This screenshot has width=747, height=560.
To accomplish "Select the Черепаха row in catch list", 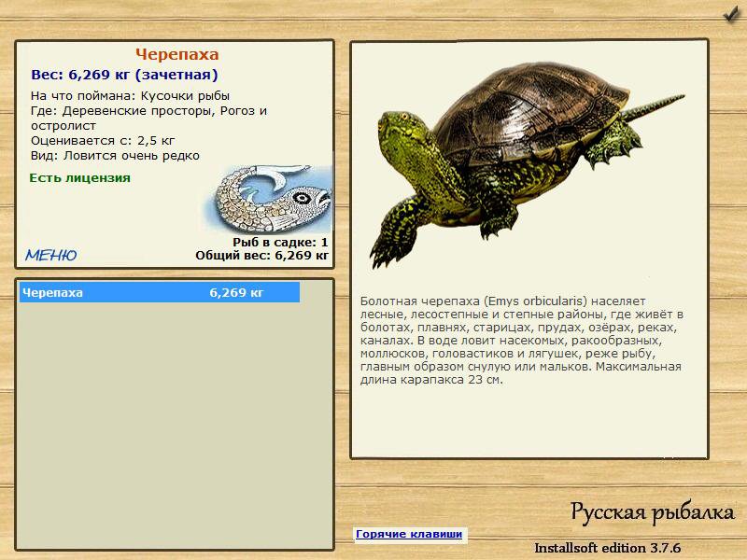I will tap(160, 292).
